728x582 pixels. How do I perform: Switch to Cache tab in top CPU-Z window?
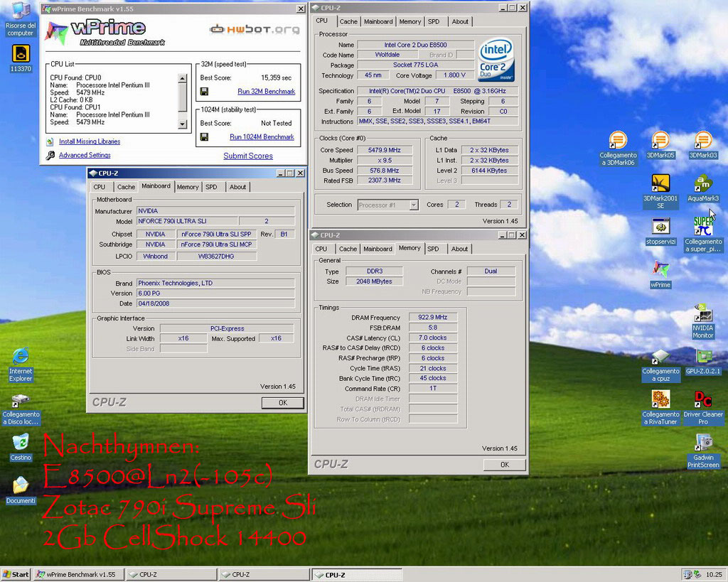point(348,21)
